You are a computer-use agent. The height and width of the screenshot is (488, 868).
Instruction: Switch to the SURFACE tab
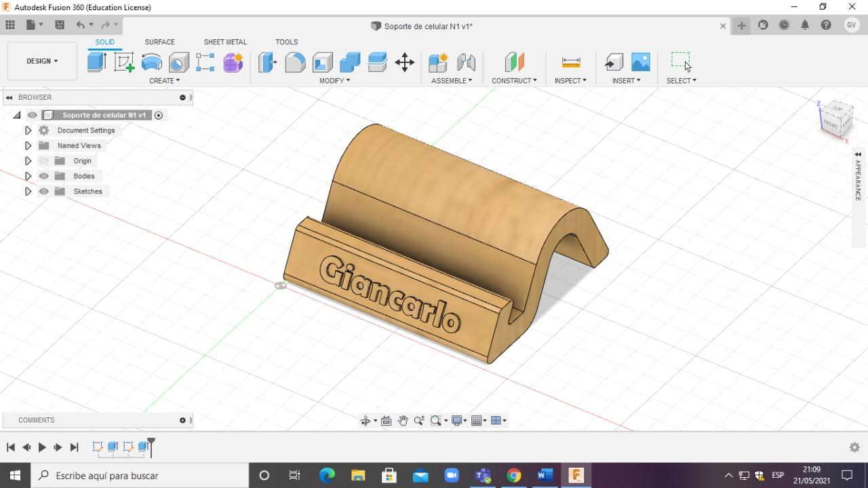pyautogui.click(x=159, y=42)
